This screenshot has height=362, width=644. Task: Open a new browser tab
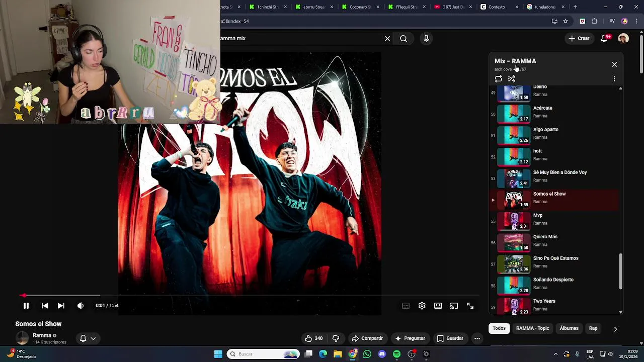(575, 7)
